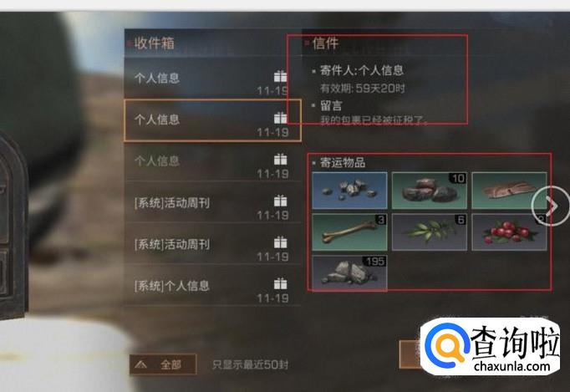This screenshot has width=570, height=392.
Task: Open the first [系统]活动周刊 mail
Action: 212,203
